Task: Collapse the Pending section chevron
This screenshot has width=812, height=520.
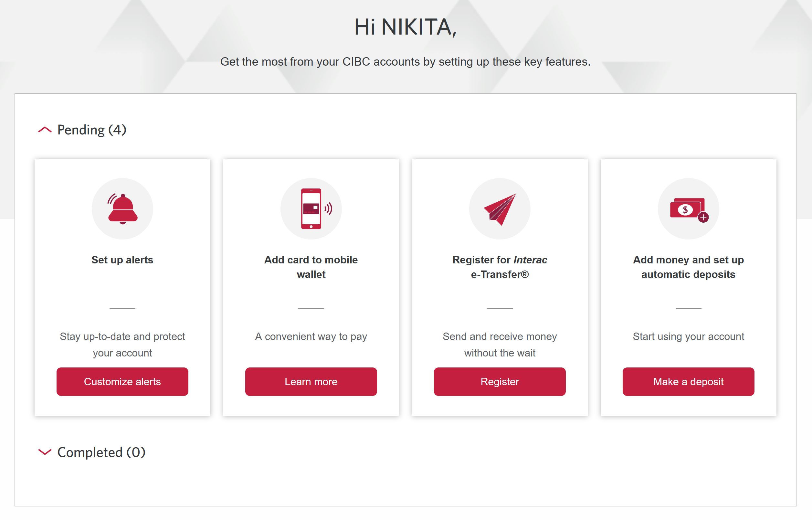Action: click(45, 130)
